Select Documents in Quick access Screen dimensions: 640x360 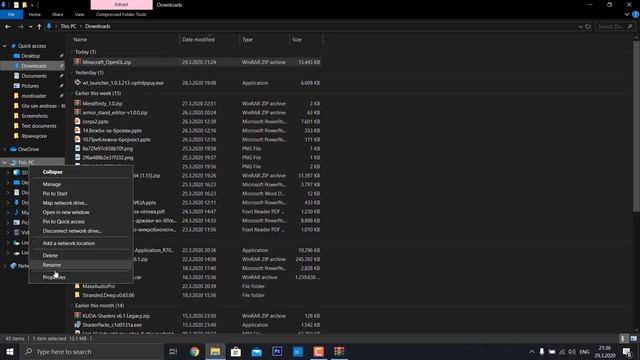34,76
